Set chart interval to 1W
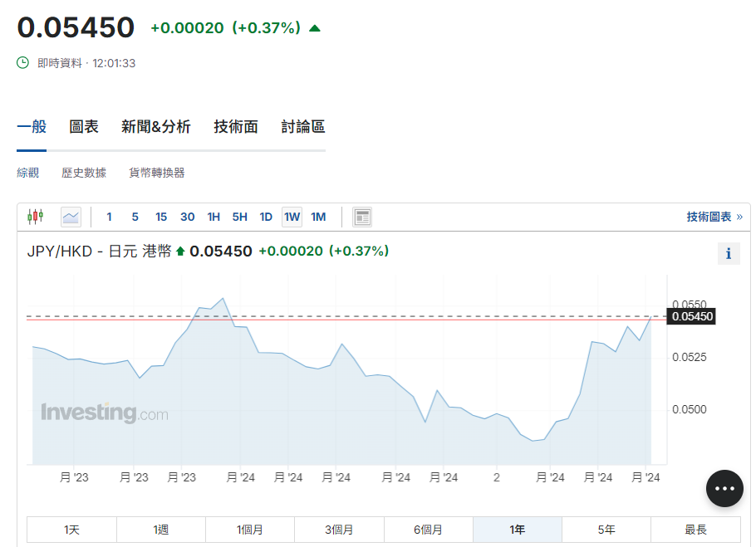This screenshot has height=547, width=756. pyautogui.click(x=292, y=217)
